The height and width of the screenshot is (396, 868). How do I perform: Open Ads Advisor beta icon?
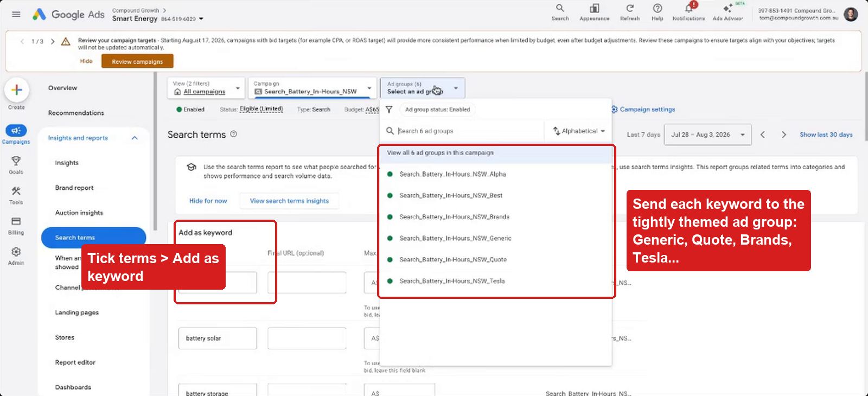(727, 12)
